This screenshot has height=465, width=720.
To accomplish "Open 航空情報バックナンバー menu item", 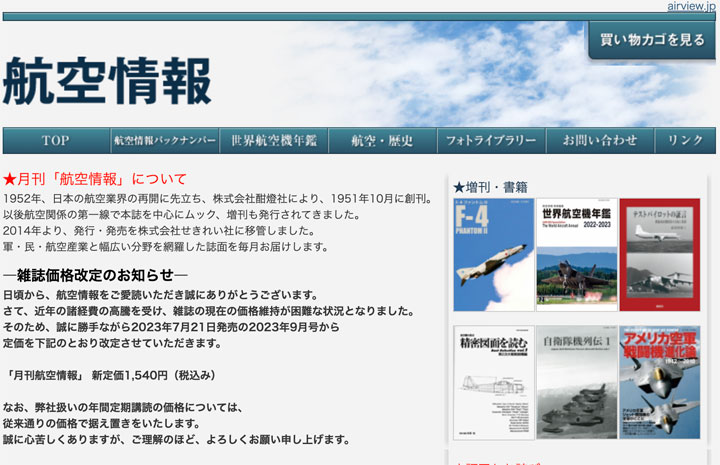I will [165, 141].
